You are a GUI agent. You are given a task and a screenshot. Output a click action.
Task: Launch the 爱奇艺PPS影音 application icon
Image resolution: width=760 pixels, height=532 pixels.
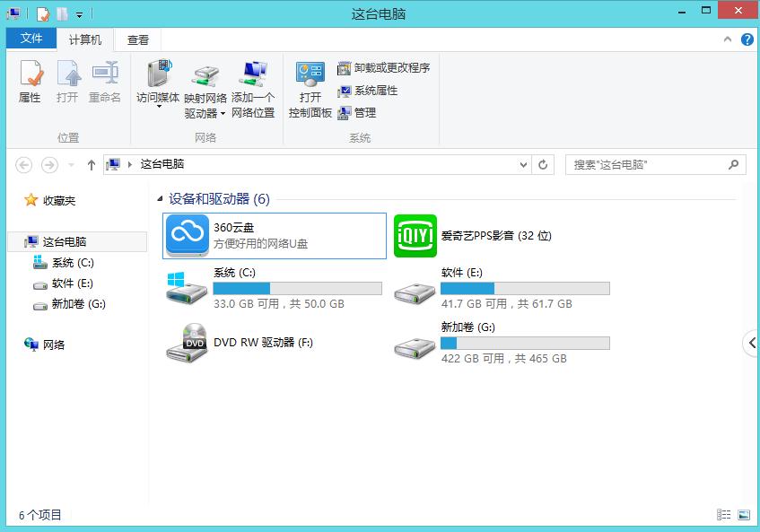(415, 236)
